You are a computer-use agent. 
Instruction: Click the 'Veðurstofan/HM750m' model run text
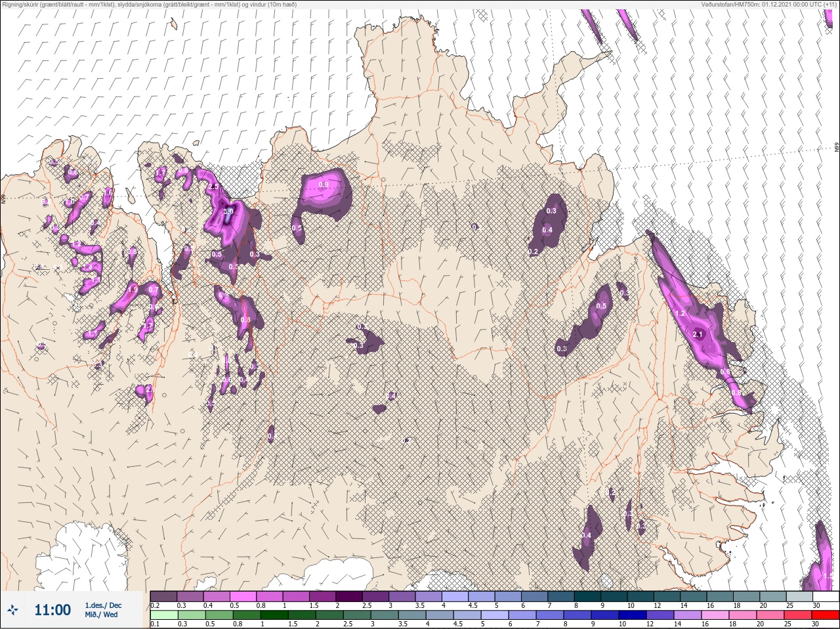tap(768, 5)
